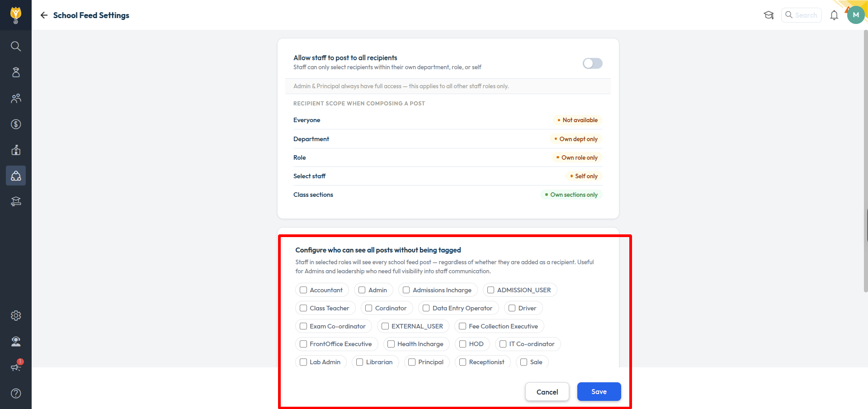Click the user avatar M icon

855,15
